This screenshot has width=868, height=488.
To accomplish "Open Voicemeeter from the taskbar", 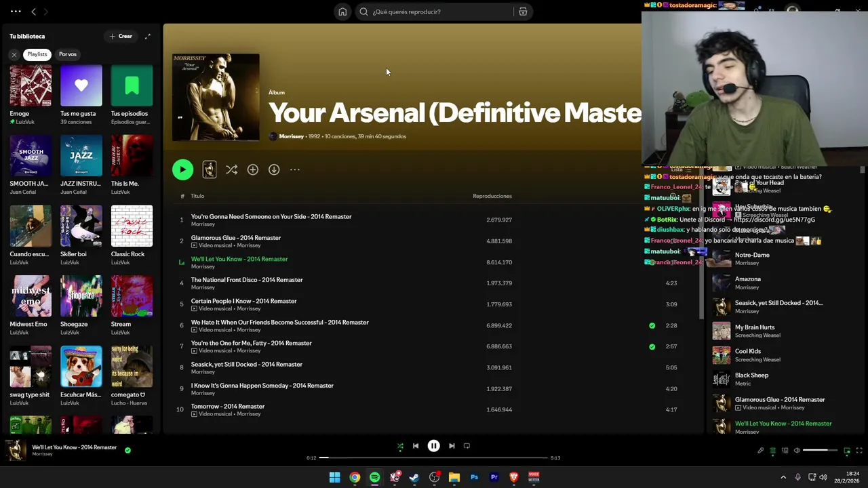I will pos(534,477).
